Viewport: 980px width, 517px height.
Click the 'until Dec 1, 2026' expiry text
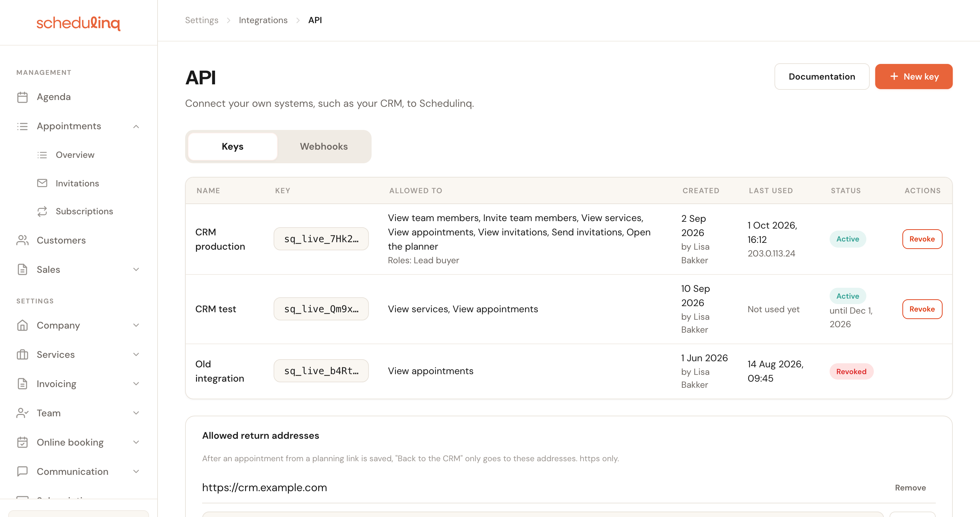[x=851, y=317]
